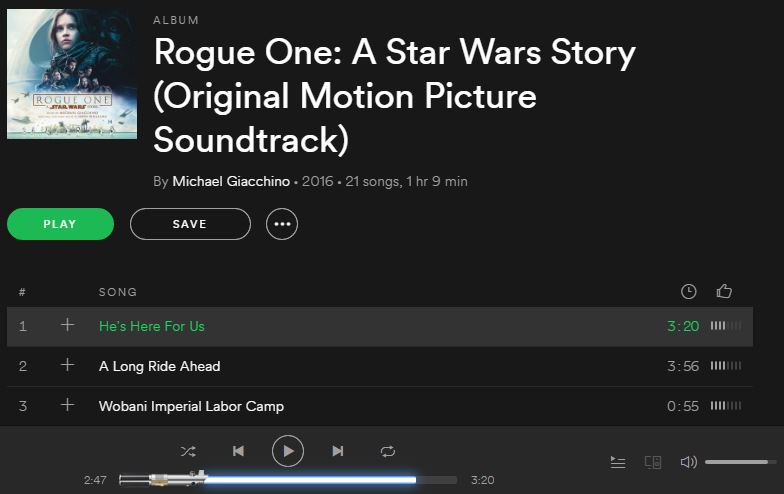Mute the volume speaker icon
Screen dimensions: 784x494
coord(688,462)
